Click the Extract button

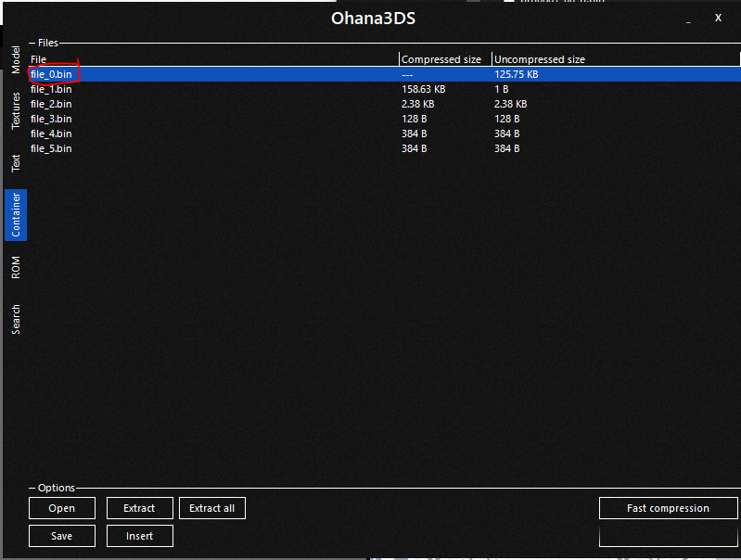pos(139,508)
